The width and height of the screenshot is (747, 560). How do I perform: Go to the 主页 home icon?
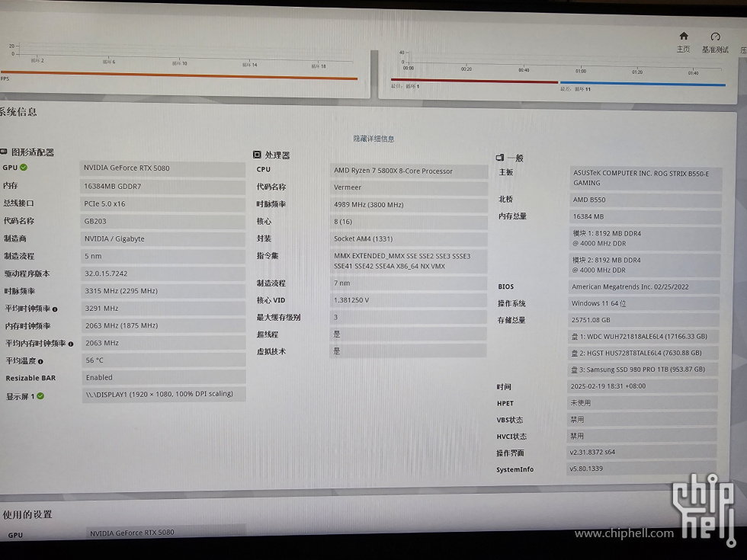click(684, 37)
